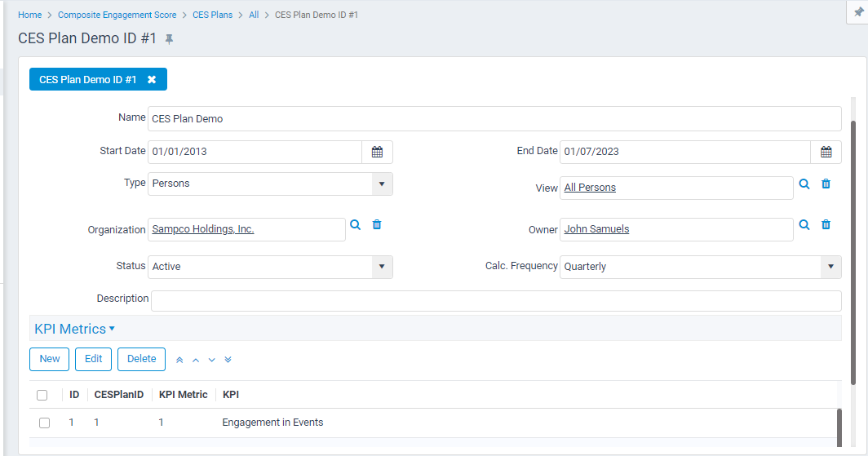Click the New button for KPI Metrics
868x456 pixels.
coord(50,359)
